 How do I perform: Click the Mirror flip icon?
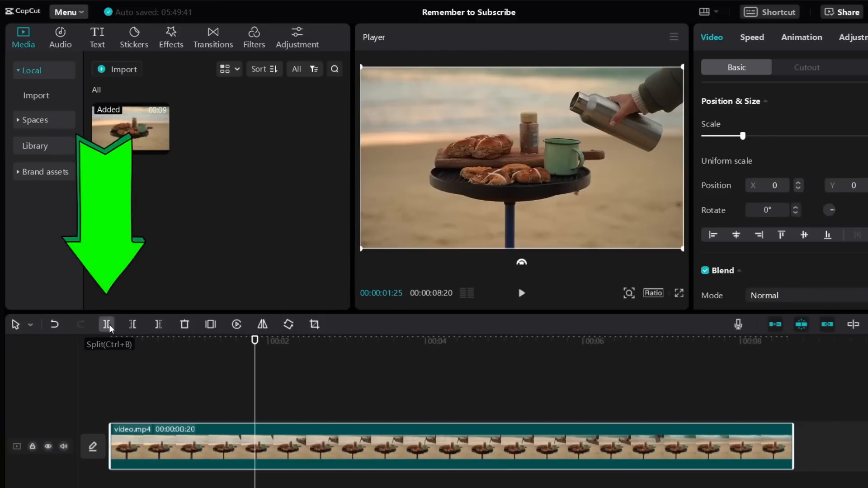tap(262, 324)
